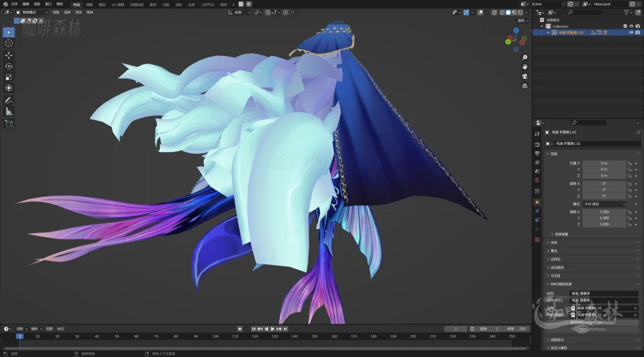Select the Annotate tool

9,100
